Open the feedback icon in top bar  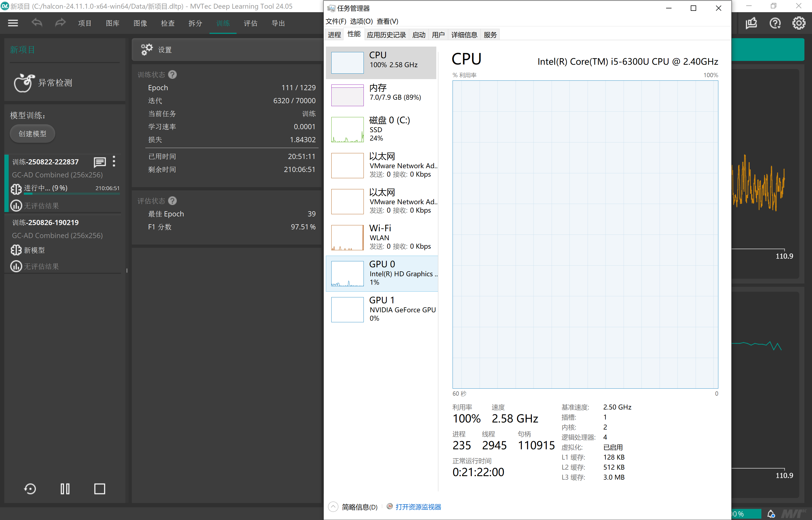pyautogui.click(x=751, y=23)
